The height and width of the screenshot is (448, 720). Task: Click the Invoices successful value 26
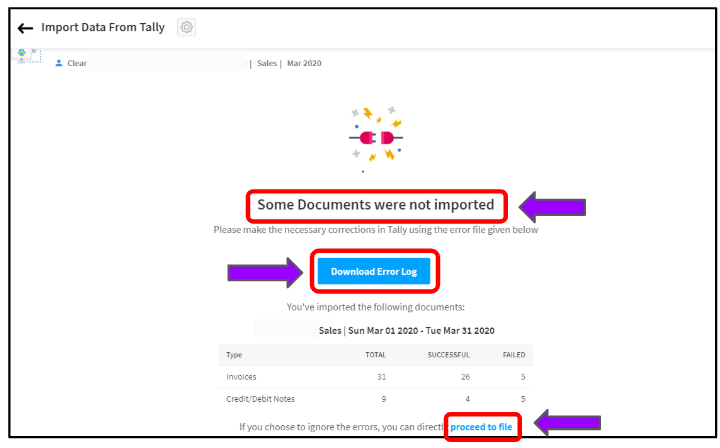(465, 377)
